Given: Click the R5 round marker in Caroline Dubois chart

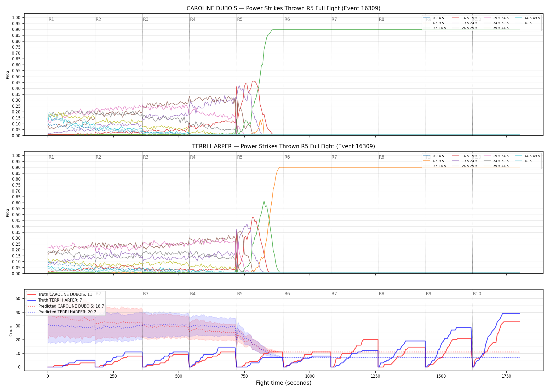Looking at the screenshot, I should pos(240,19).
